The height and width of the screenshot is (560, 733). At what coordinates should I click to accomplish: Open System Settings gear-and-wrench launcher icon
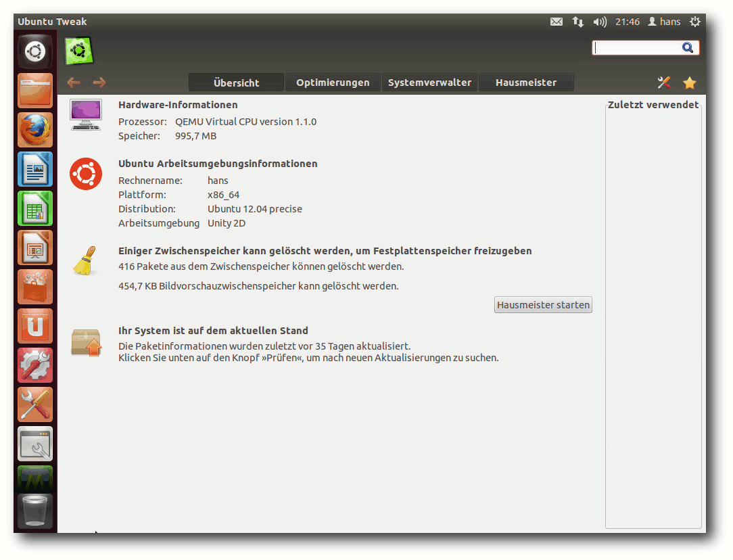35,365
